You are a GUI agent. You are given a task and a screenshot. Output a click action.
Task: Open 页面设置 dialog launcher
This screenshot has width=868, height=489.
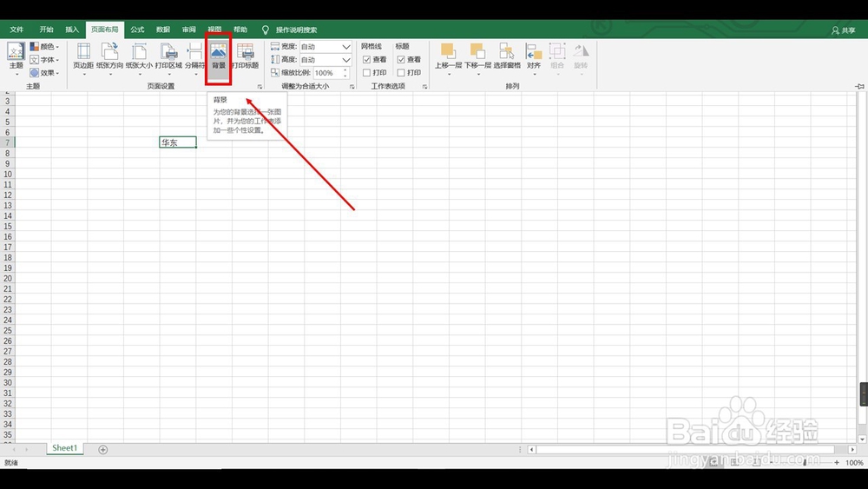pos(260,87)
